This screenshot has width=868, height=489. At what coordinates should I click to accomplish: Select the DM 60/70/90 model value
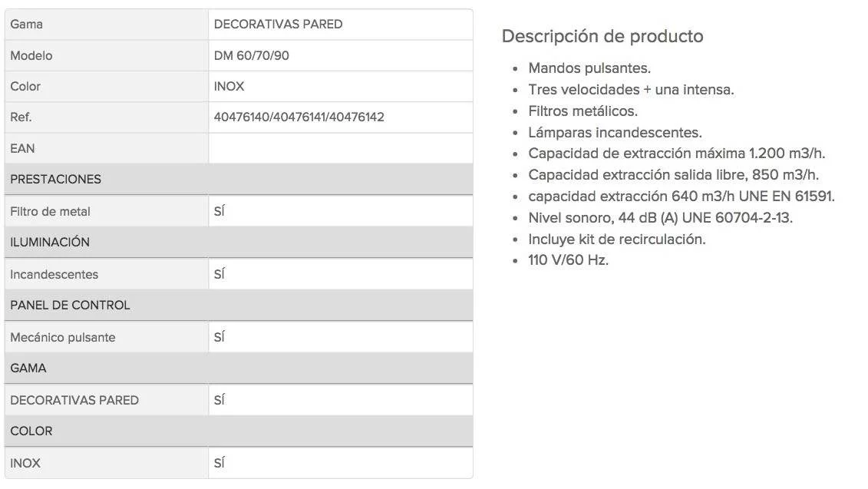pos(251,55)
